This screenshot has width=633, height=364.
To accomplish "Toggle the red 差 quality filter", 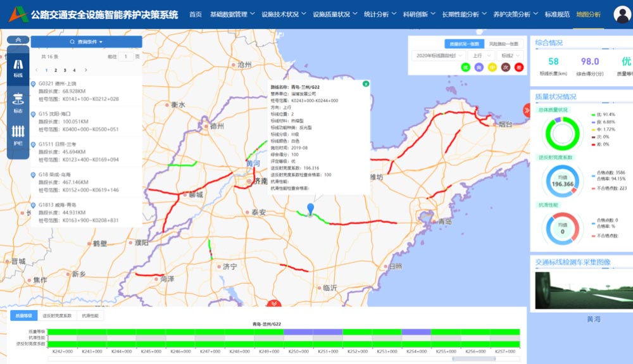I will [x=518, y=67].
